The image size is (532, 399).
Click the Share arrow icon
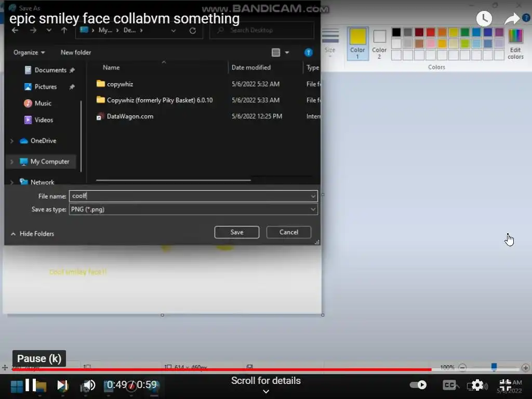click(512, 18)
